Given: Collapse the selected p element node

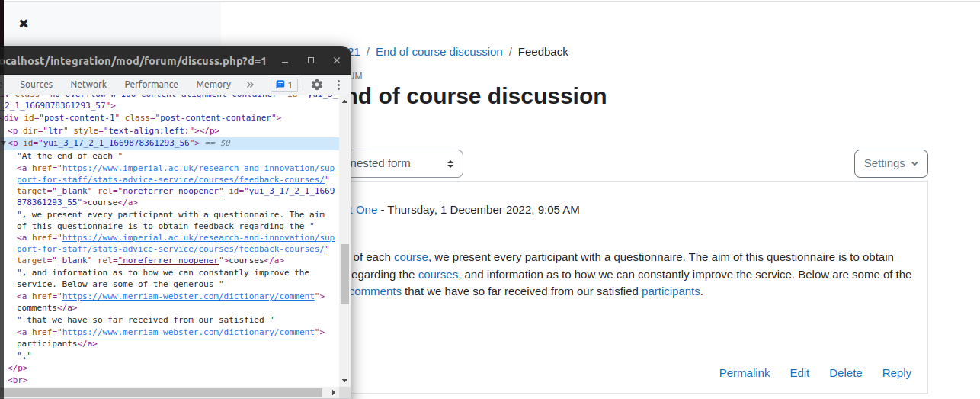Looking at the screenshot, I should 4,143.
